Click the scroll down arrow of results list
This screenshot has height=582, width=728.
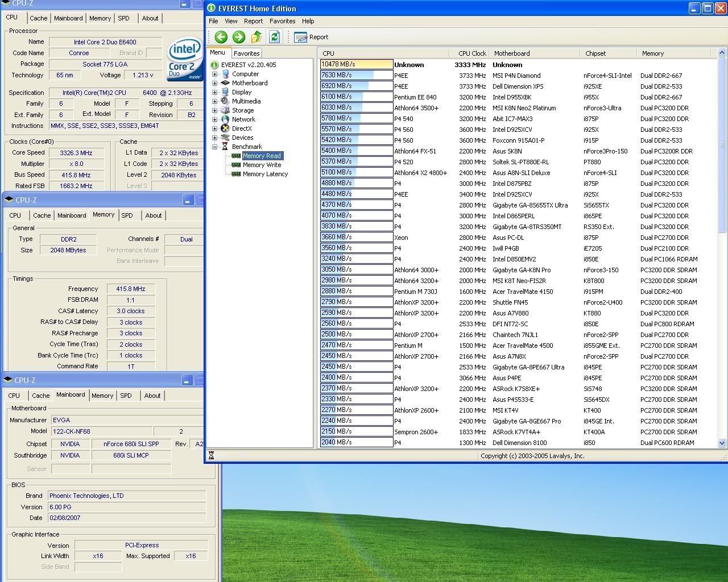[x=722, y=443]
